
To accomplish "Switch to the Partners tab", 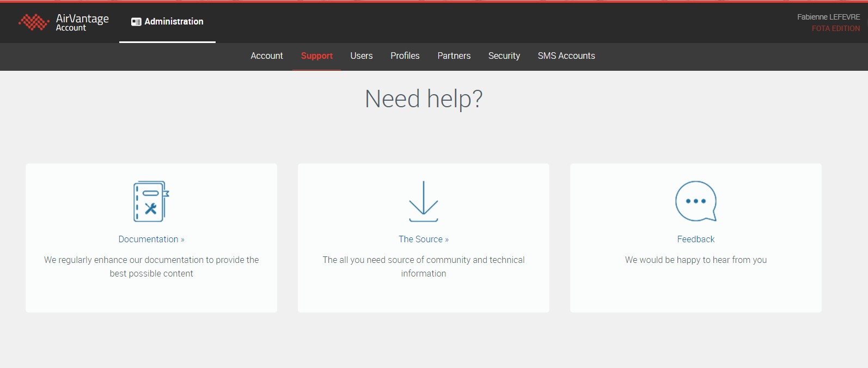I will click(x=454, y=56).
